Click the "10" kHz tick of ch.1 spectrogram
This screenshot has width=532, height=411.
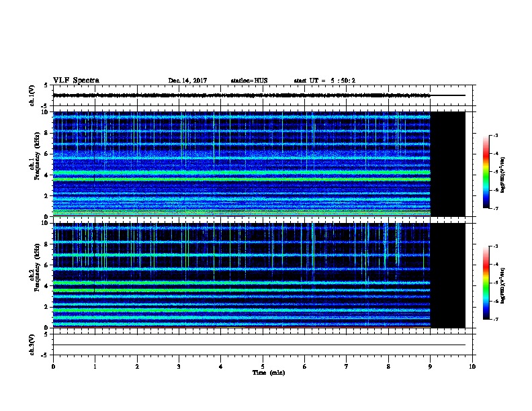(x=44, y=112)
